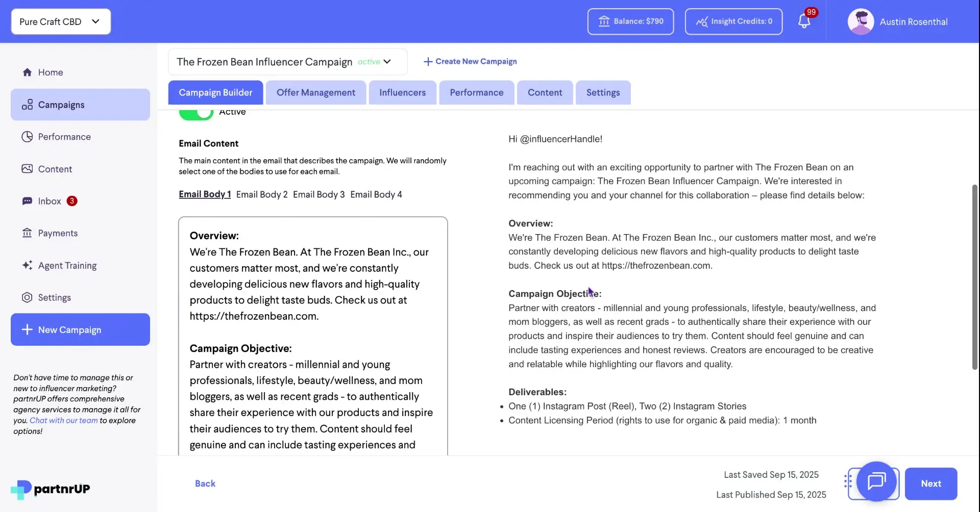Click the Next button

(x=931, y=483)
